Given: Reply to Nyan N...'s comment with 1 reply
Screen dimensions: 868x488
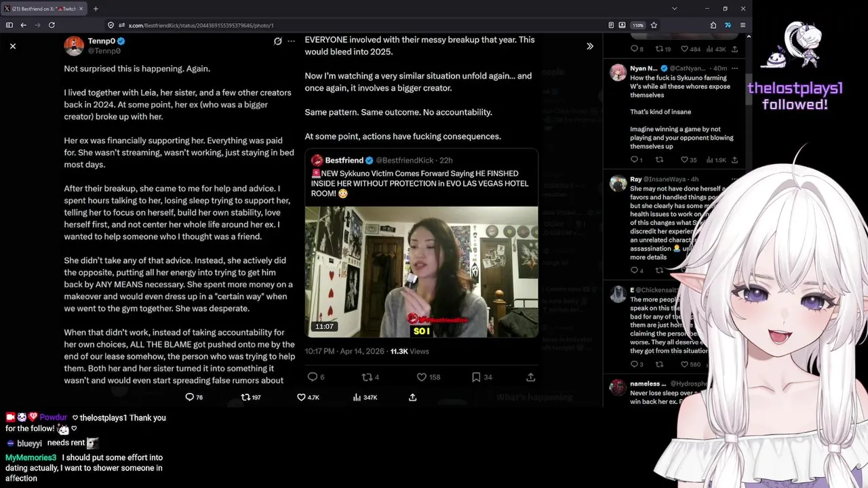Looking at the screenshot, I should click(636, 160).
